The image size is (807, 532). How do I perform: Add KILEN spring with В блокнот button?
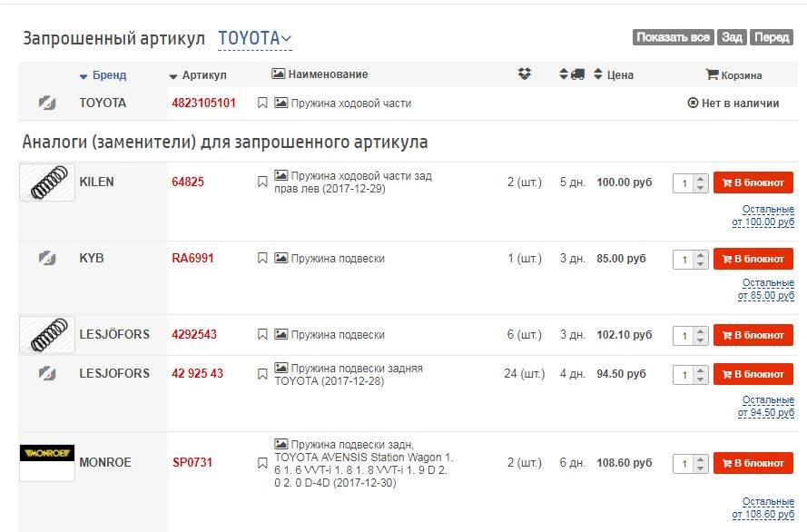(753, 182)
